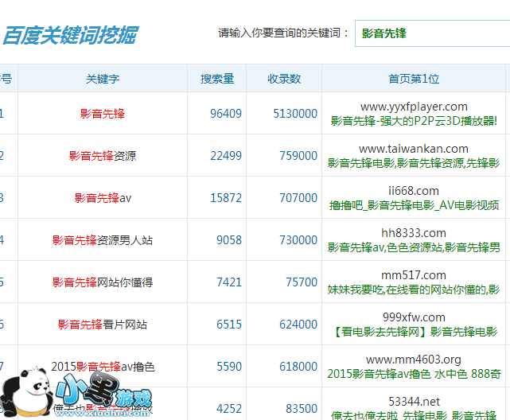Open ii668.com link

tap(414, 190)
